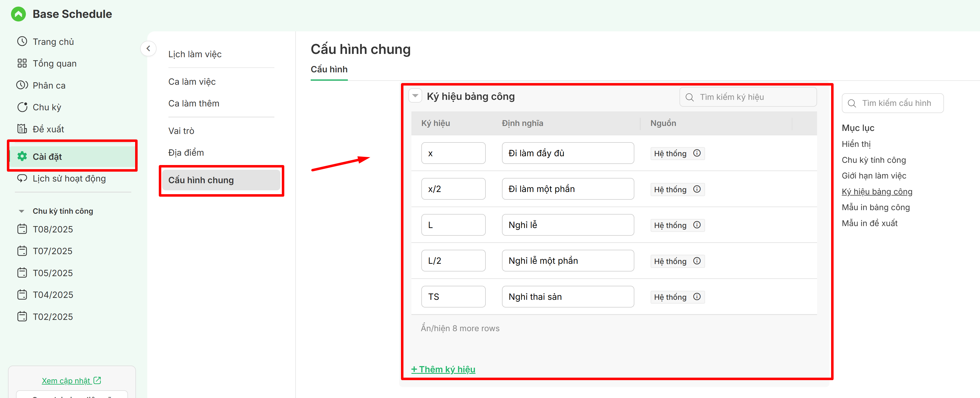Collapse the Chu kỳ tính công list
The width and height of the screenshot is (980, 398).
tap(21, 211)
